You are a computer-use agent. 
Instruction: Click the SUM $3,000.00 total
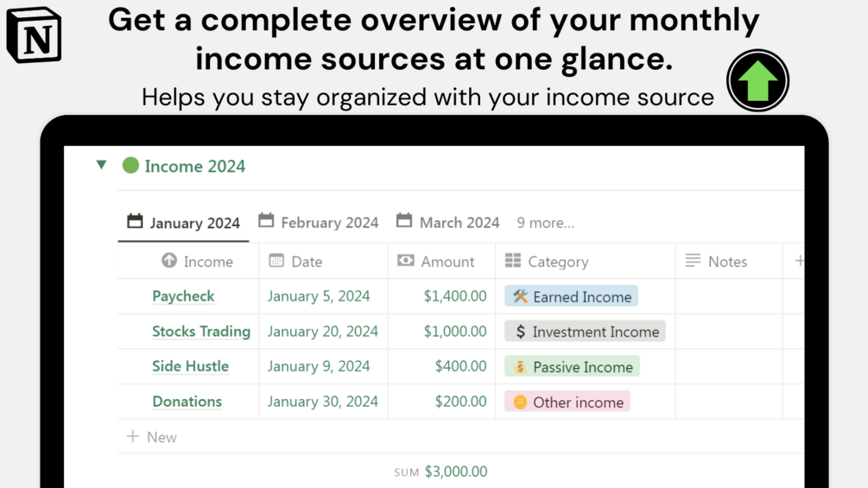coord(441,472)
